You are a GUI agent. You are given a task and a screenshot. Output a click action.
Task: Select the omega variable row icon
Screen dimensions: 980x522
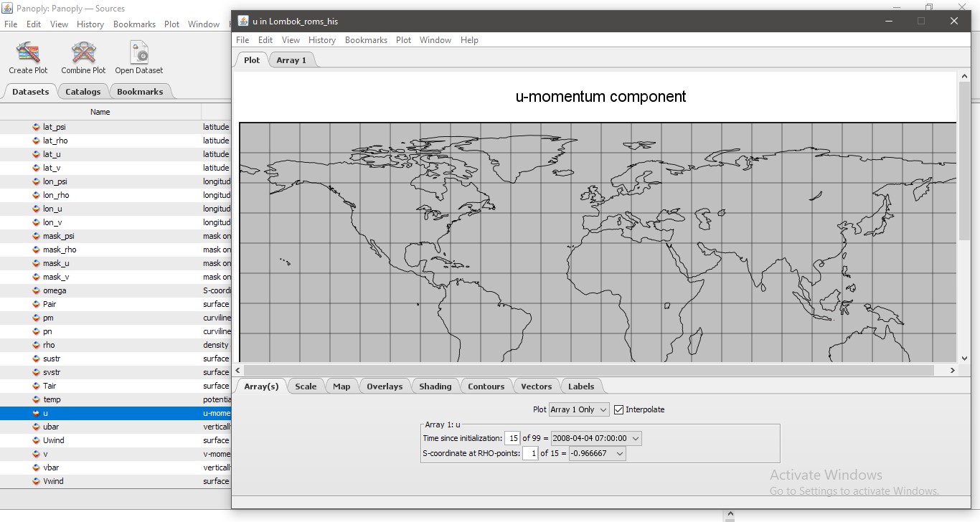point(37,290)
